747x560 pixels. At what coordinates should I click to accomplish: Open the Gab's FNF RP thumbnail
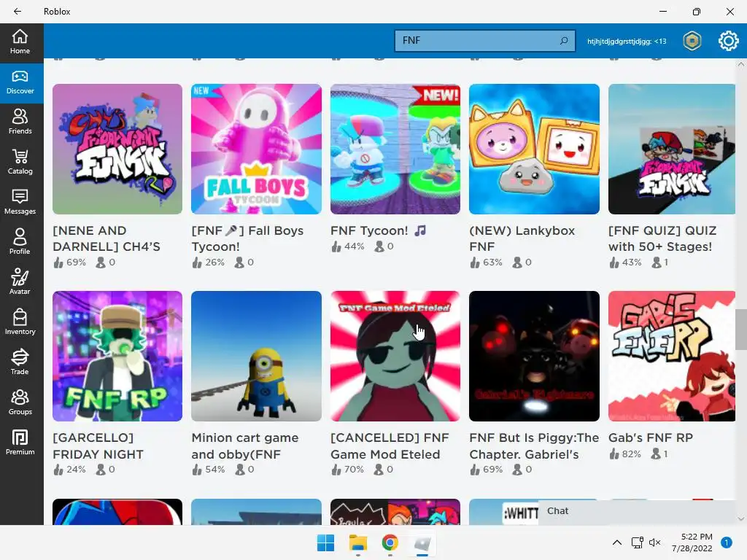point(672,356)
